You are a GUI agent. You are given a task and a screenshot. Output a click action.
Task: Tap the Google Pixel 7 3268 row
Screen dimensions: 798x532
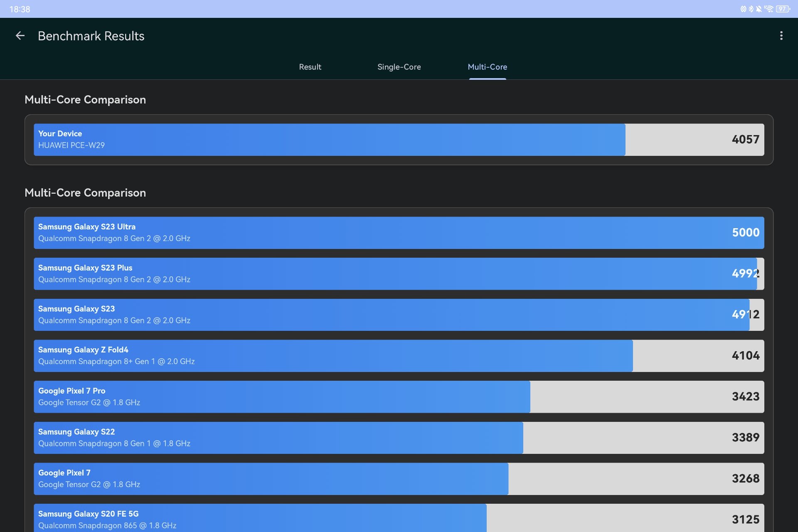pyautogui.click(x=399, y=479)
